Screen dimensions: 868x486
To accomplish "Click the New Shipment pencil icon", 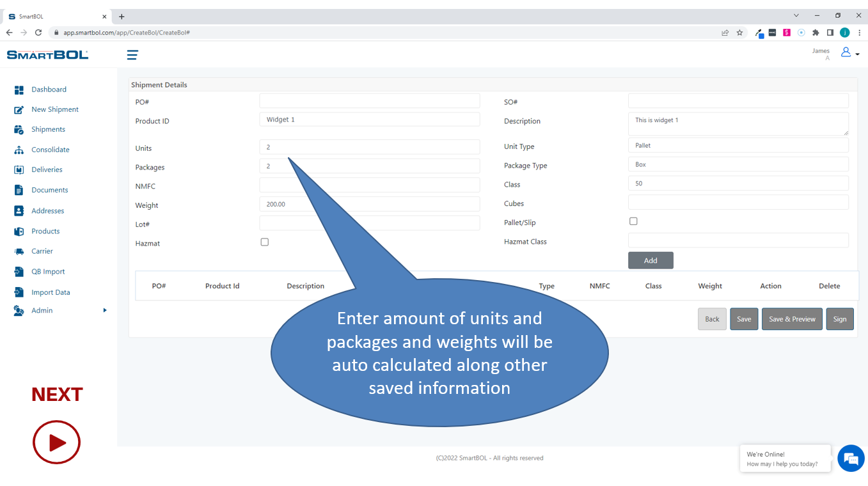I will click(19, 110).
